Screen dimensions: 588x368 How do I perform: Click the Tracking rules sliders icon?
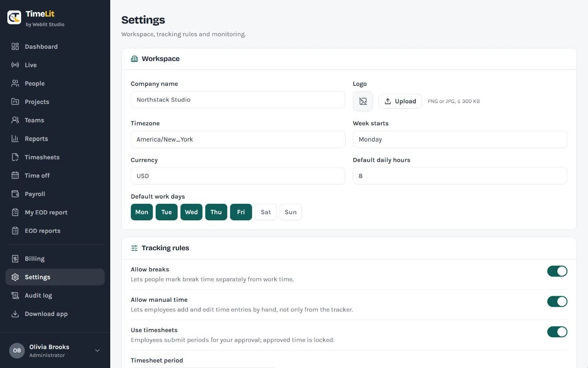coord(134,248)
